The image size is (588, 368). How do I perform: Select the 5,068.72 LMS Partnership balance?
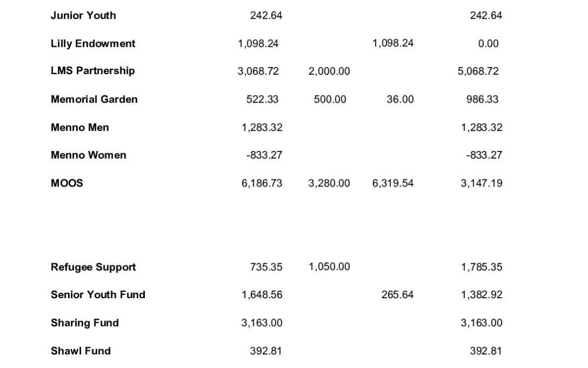point(478,71)
